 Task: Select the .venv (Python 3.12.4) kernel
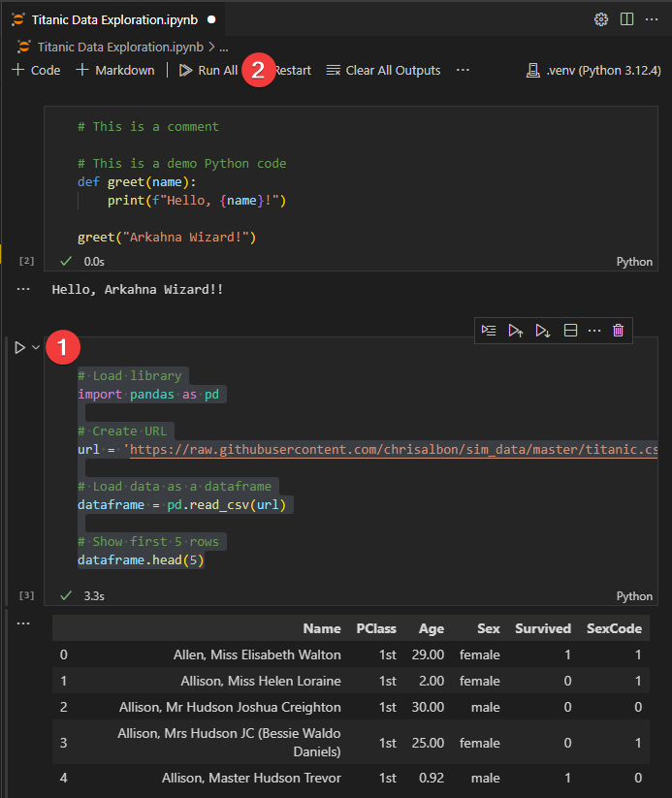pos(592,70)
